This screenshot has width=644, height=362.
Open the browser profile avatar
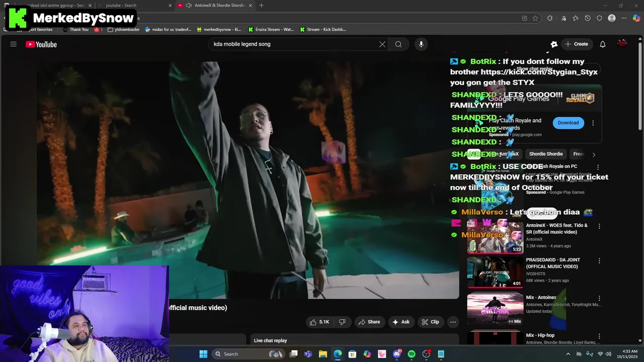point(612,18)
